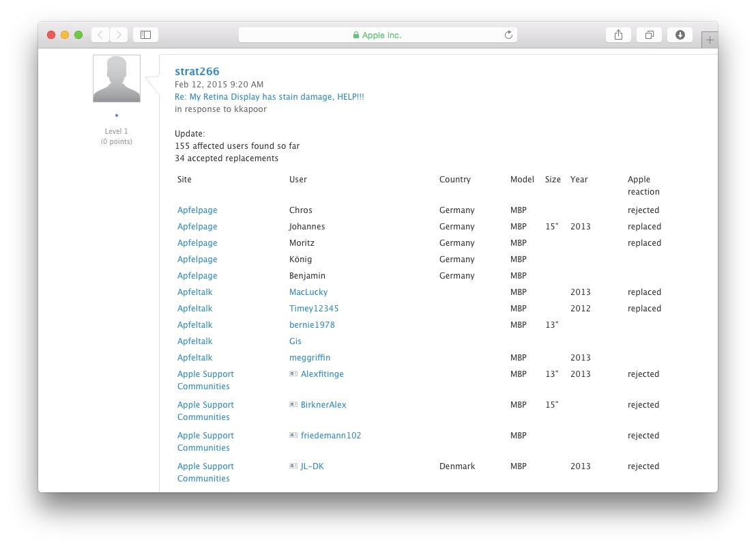Image resolution: width=756 pixels, height=547 pixels.
Task: Click the 'Apple reaction' column header
Action: click(643, 186)
